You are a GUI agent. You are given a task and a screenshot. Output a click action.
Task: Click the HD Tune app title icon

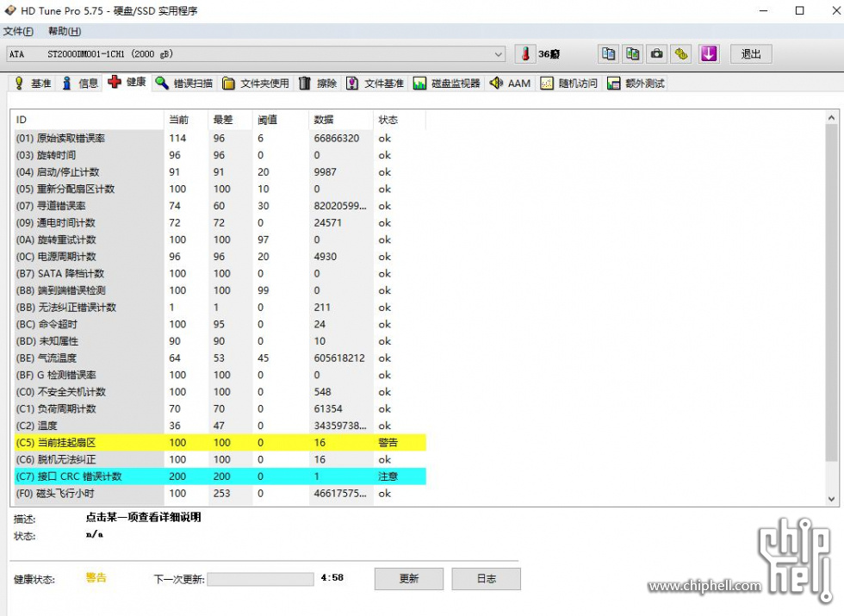pyautogui.click(x=10, y=10)
